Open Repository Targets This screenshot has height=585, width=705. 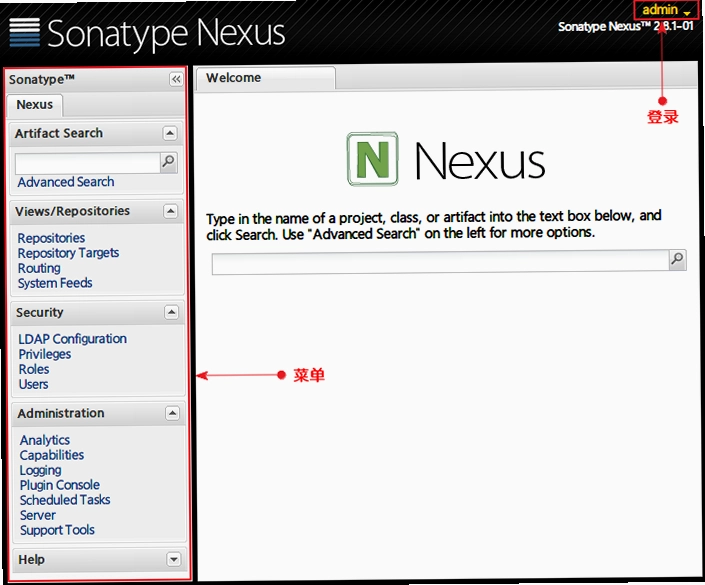(x=68, y=253)
